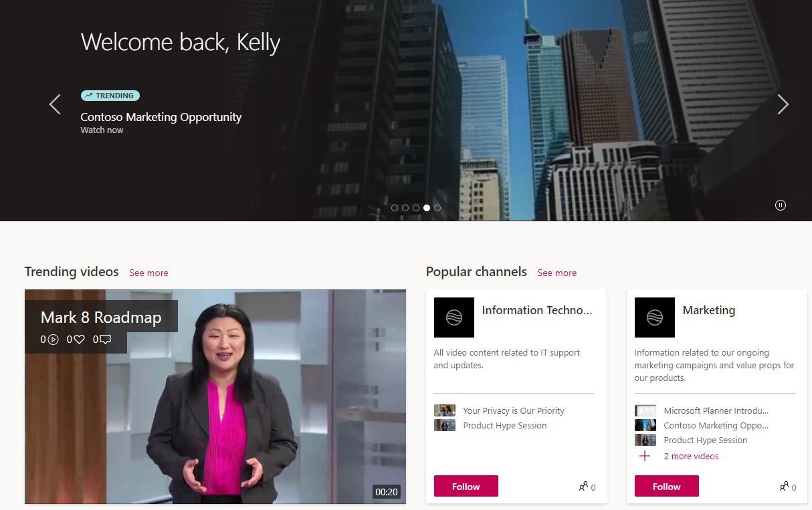This screenshot has width=812, height=510.
Task: Go to previous carousel slide arrow
Action: 55,104
